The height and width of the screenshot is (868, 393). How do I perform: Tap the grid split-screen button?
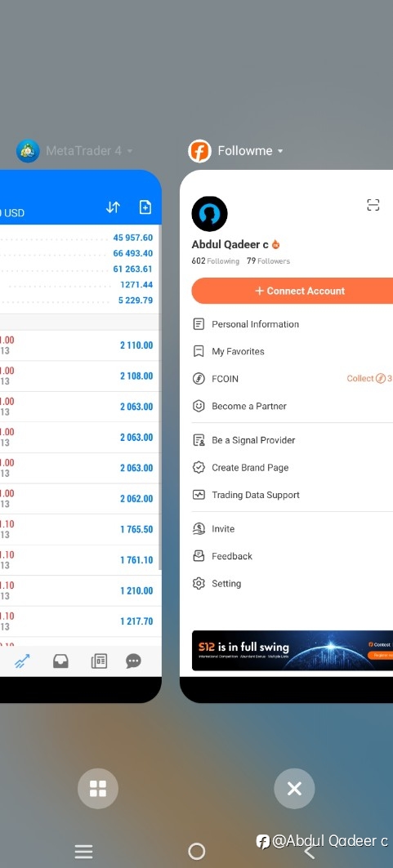click(98, 789)
